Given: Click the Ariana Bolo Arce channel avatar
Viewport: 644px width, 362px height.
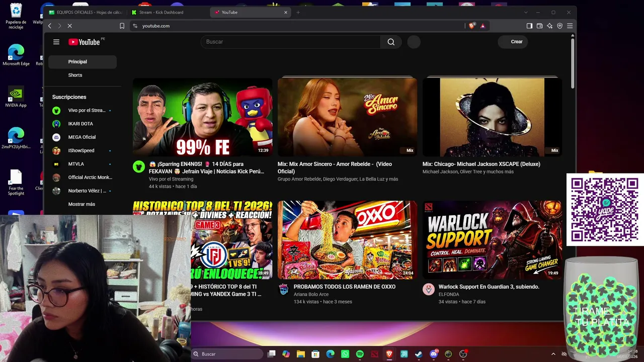Looking at the screenshot, I should coord(284,289).
